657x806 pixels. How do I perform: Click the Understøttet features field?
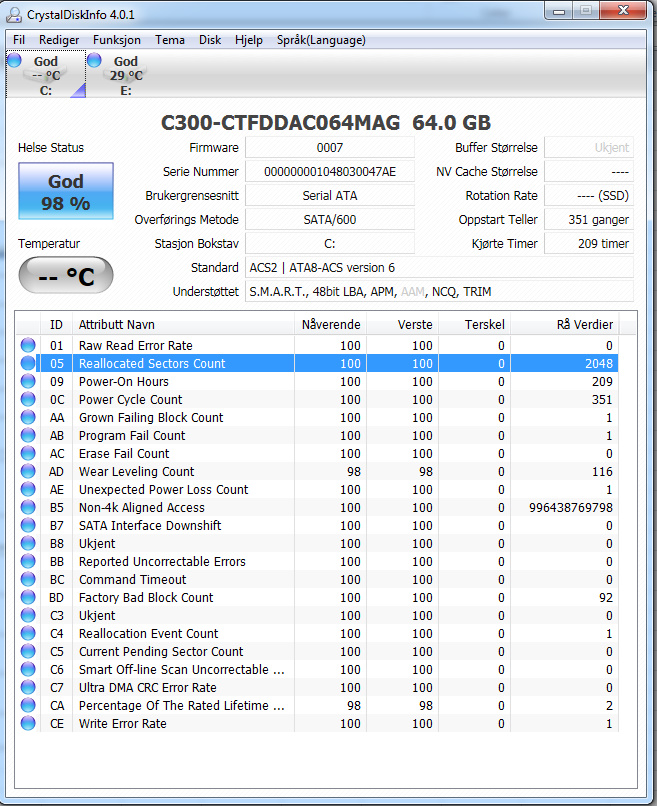click(439, 291)
